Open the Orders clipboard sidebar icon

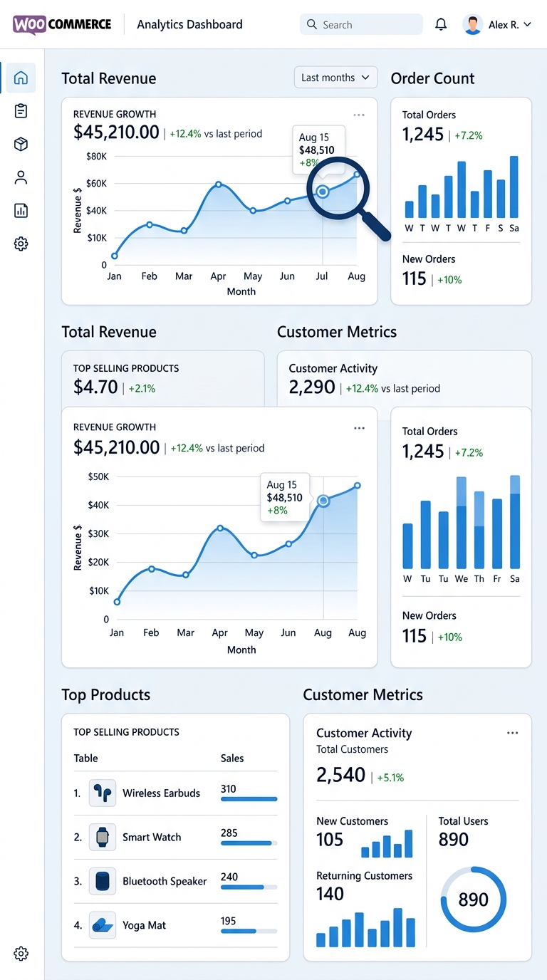[21, 110]
